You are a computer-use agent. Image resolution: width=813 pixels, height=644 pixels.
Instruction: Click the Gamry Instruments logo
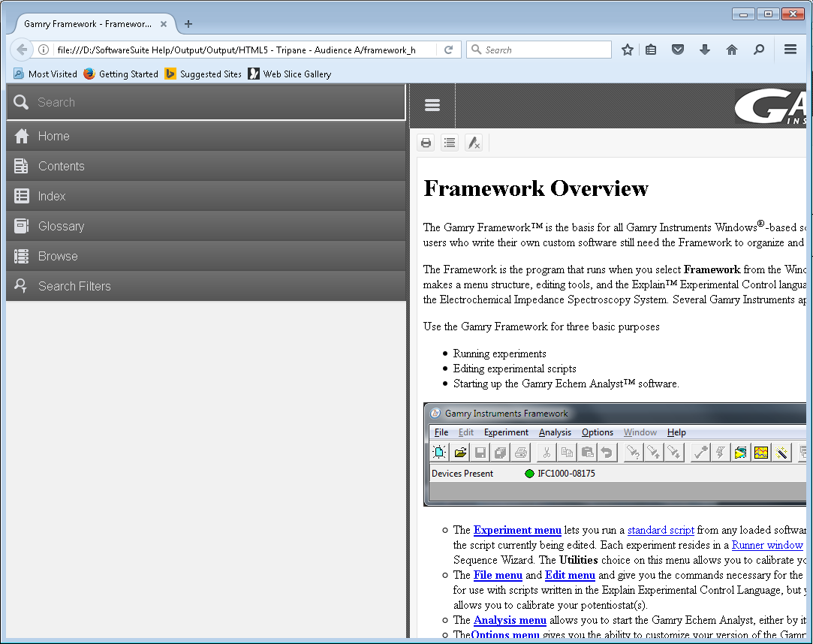(770, 107)
